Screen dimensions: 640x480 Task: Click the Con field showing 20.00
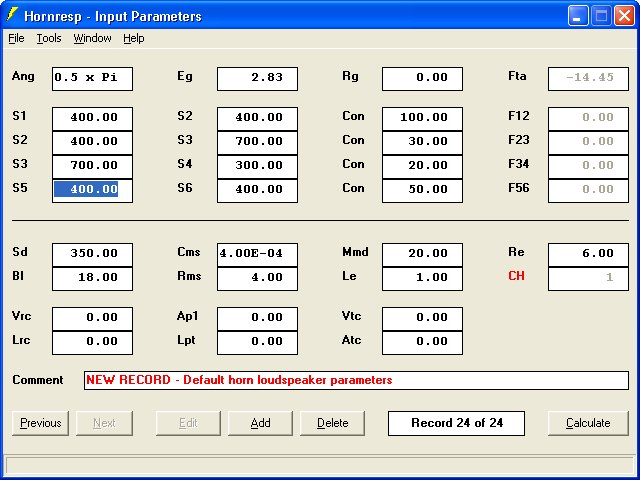(422, 167)
